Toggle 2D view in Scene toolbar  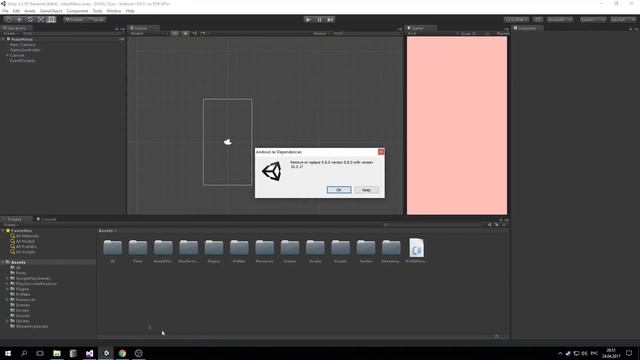pos(175,33)
